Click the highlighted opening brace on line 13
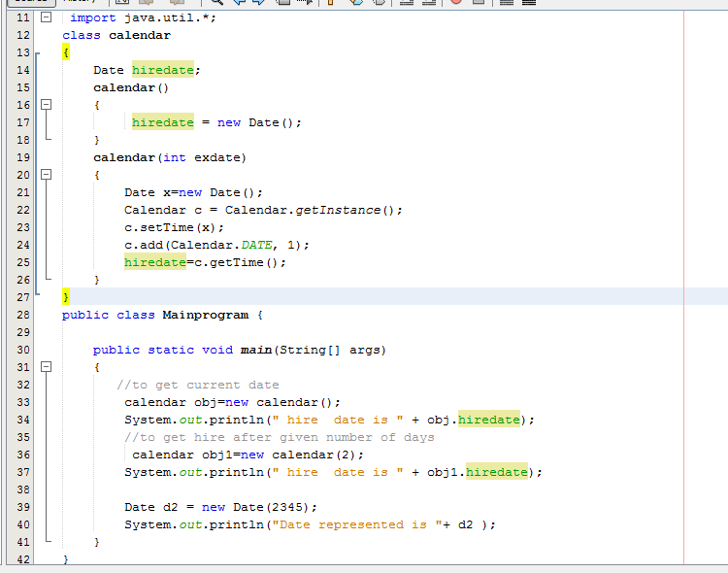Viewport: 728px width, 573px height. coord(66,52)
